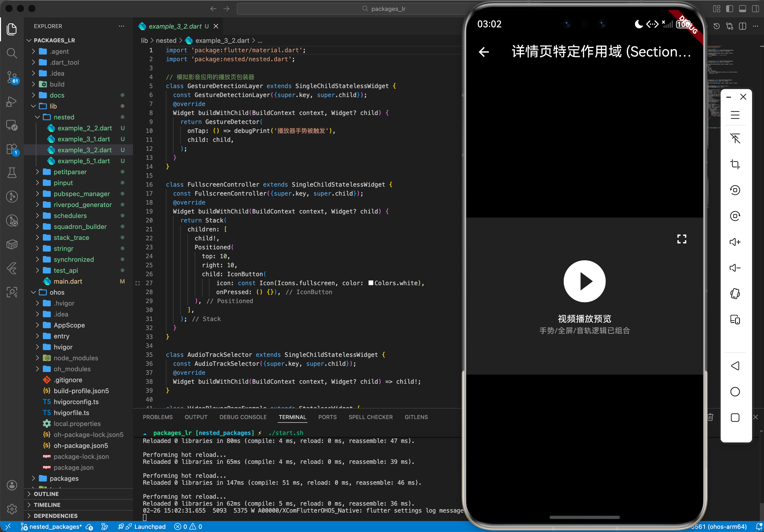Switch to the DEBUG CONSOLE tab
Screen dimensions: 764x532
pos(243,417)
